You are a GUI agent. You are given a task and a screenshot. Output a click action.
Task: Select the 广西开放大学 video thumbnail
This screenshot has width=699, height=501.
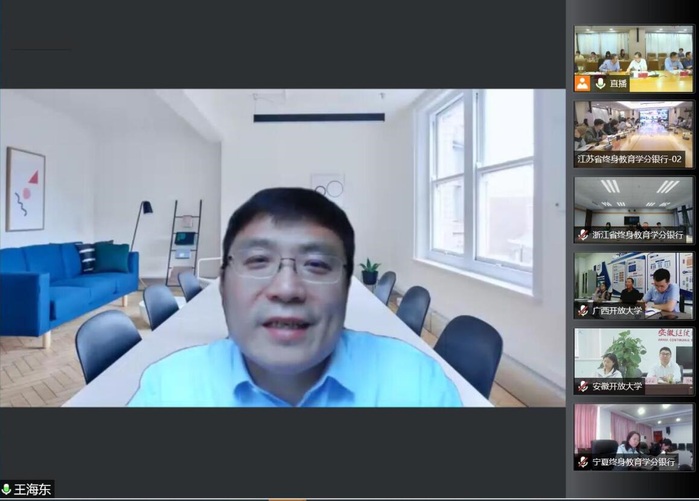[x=633, y=279]
